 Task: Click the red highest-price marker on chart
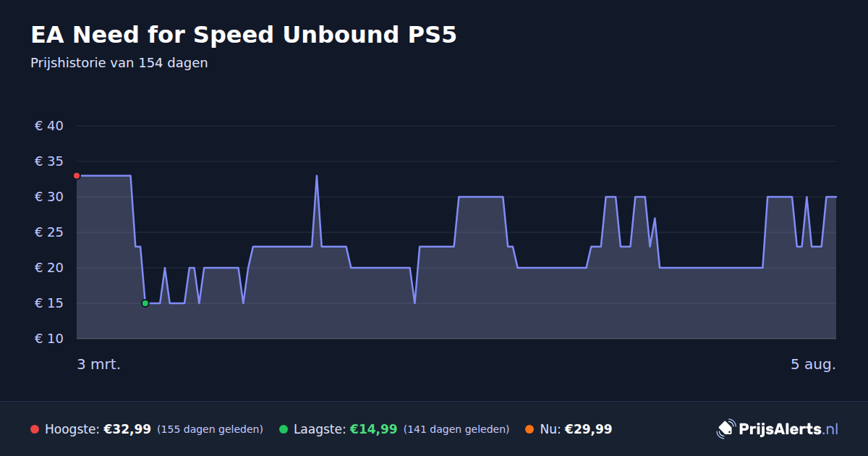[77, 176]
